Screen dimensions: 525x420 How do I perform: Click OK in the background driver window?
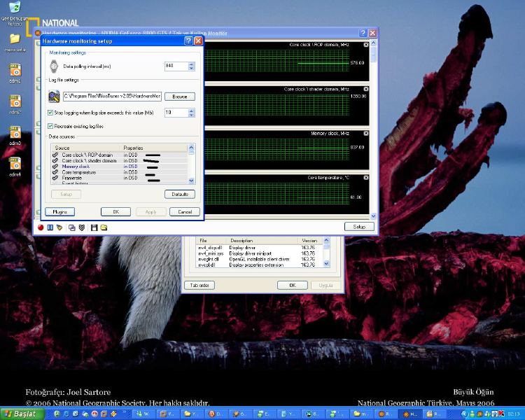tap(293, 286)
